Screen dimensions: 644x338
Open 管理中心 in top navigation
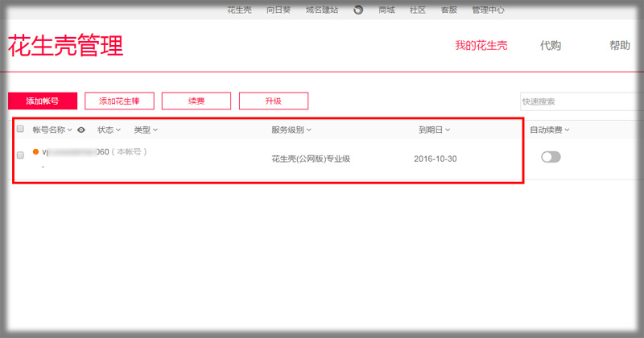point(488,10)
